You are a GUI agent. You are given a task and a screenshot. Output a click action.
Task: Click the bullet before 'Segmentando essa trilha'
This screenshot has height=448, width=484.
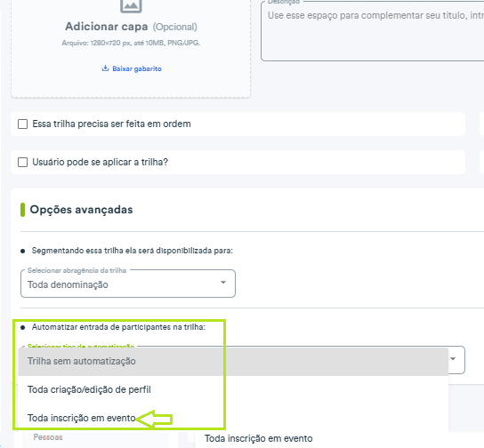tap(22, 251)
